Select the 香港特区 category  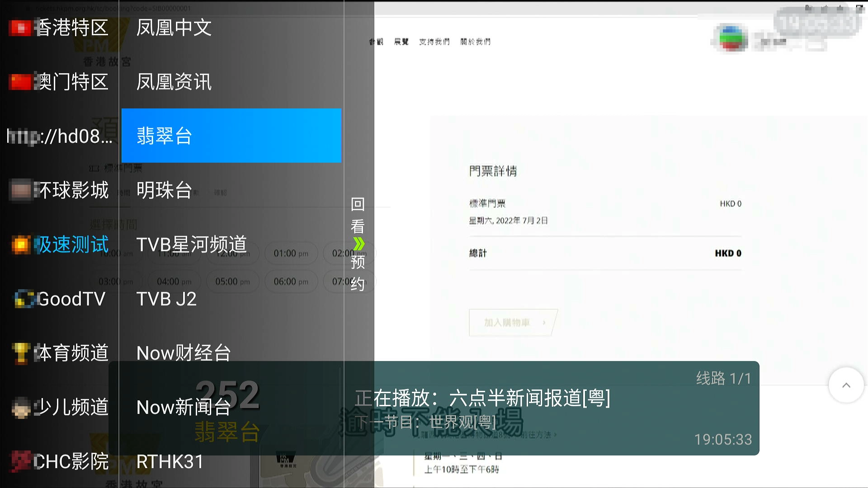pyautogui.click(x=59, y=28)
